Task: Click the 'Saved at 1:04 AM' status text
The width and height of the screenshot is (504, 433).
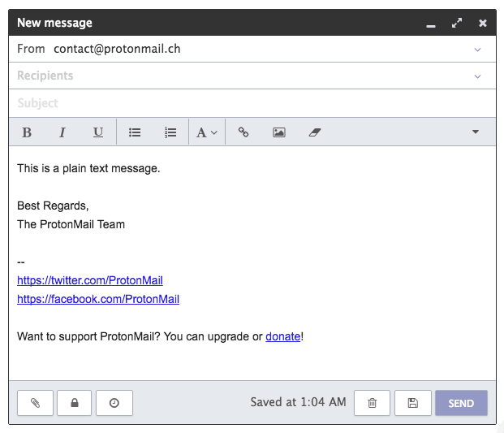Action: point(298,402)
